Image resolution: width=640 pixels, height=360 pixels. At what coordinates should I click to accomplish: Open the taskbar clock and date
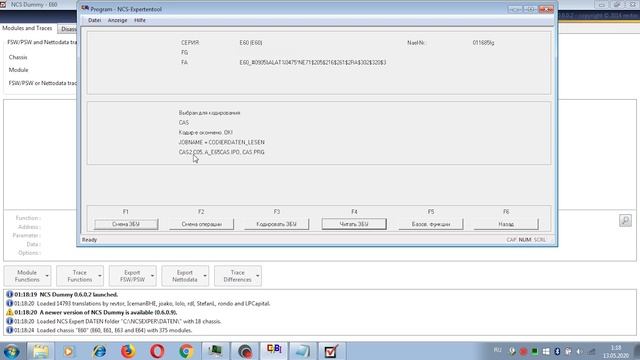(616, 352)
